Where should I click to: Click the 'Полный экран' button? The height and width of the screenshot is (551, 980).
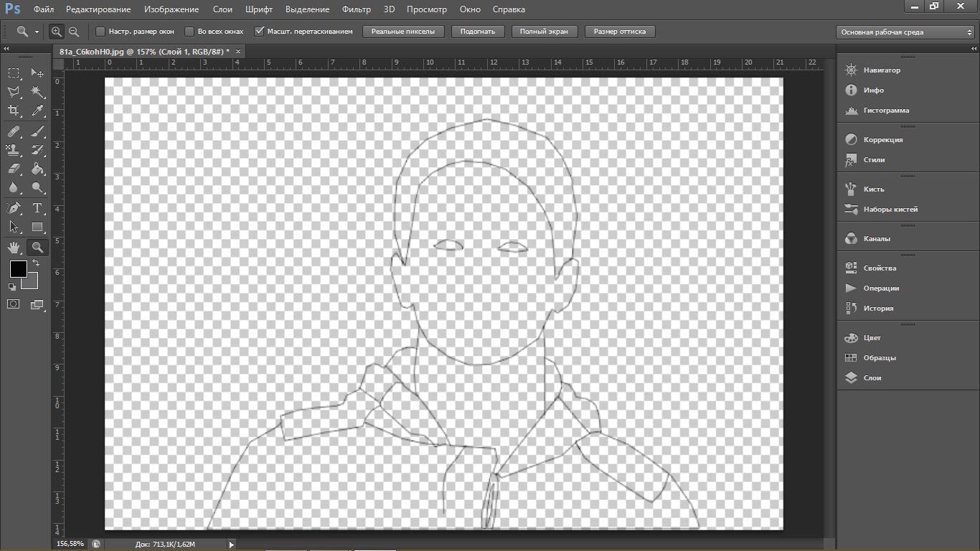coord(545,32)
